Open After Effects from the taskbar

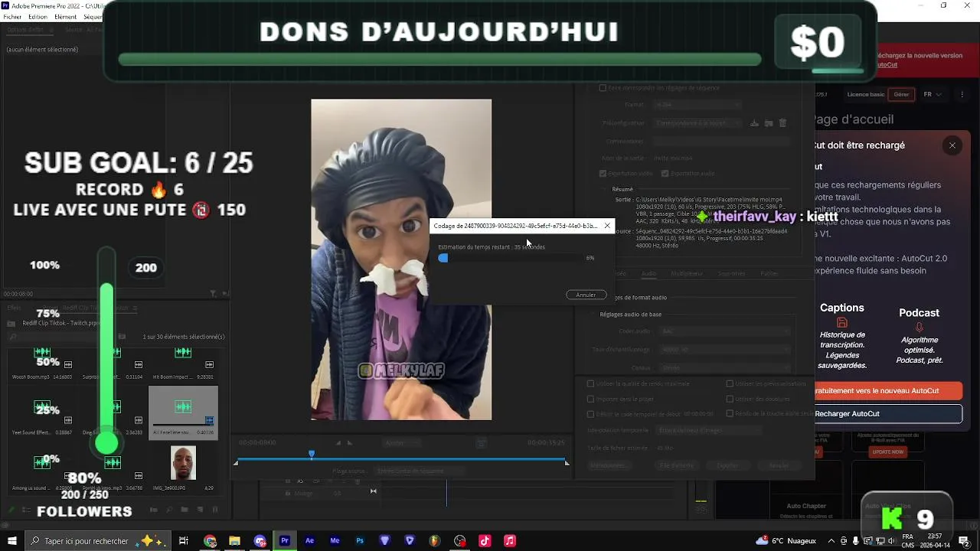[309, 541]
